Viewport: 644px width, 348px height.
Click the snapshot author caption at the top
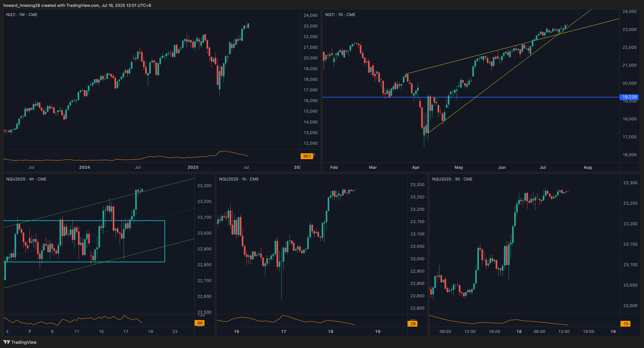(x=77, y=5)
